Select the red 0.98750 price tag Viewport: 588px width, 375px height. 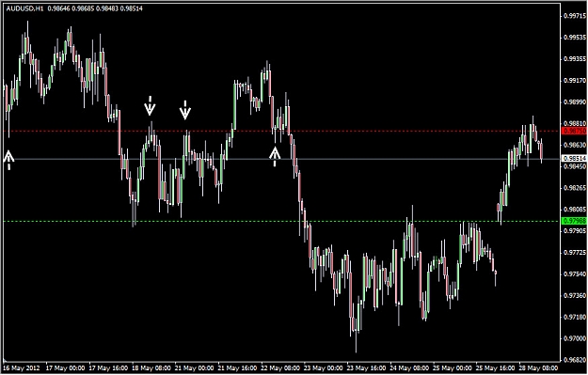tap(575, 132)
